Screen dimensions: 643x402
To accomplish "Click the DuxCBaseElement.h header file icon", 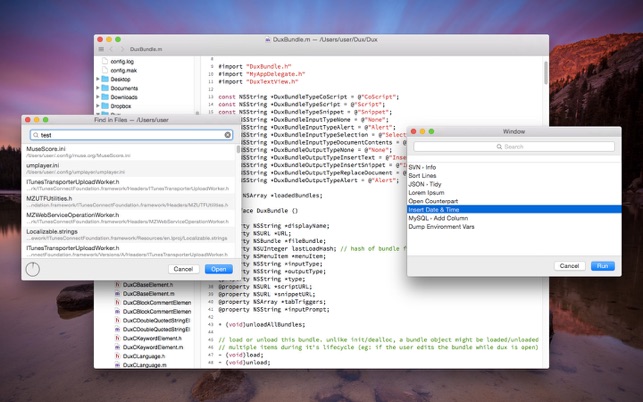I will [x=118, y=284].
